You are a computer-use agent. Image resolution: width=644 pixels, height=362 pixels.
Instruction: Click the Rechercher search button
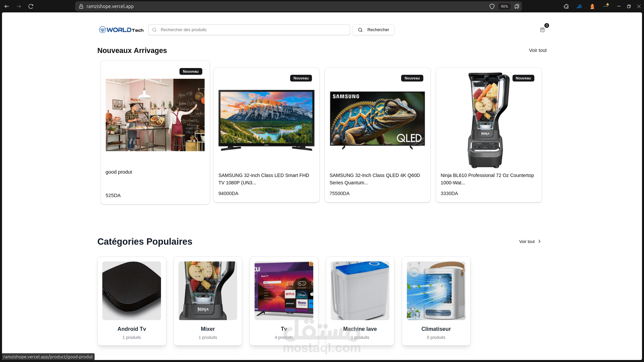(373, 30)
